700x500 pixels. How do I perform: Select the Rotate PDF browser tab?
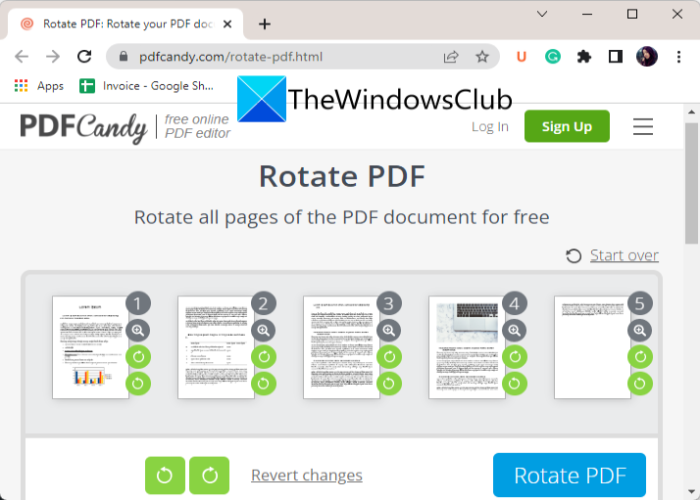coord(125,24)
